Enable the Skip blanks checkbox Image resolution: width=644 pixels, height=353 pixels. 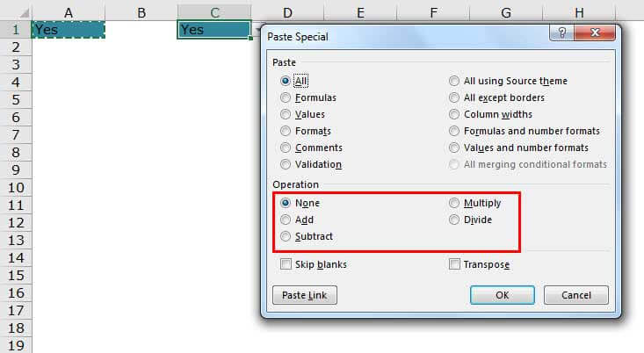click(x=286, y=264)
